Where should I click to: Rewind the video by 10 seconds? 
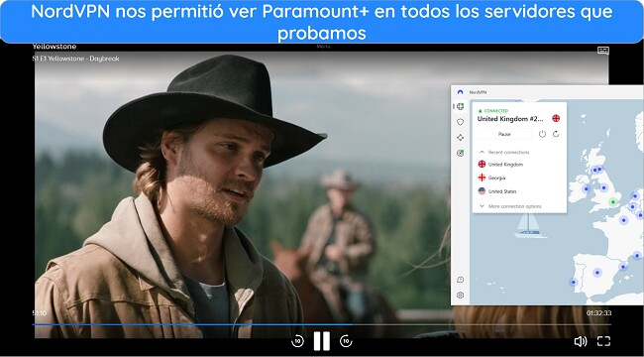[297, 341]
